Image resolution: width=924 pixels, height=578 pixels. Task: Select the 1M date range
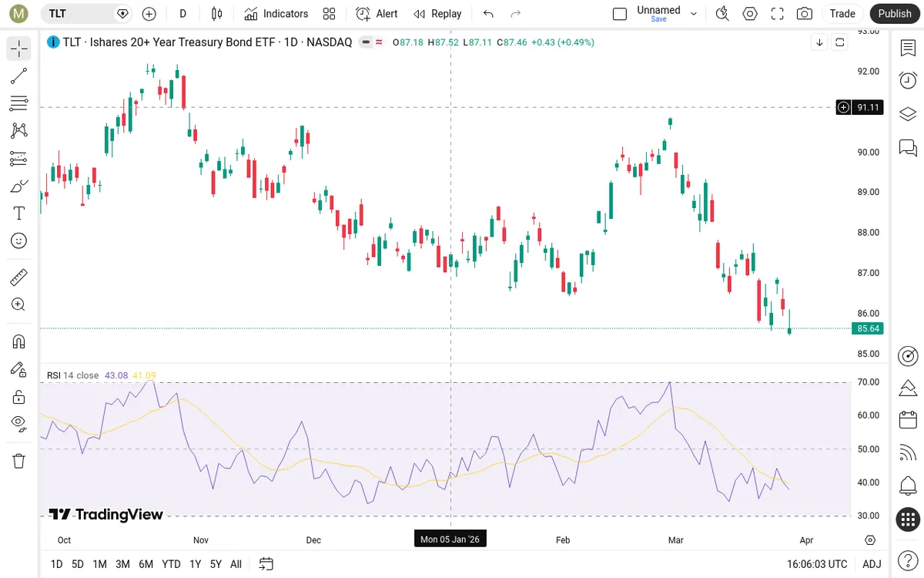(99, 564)
